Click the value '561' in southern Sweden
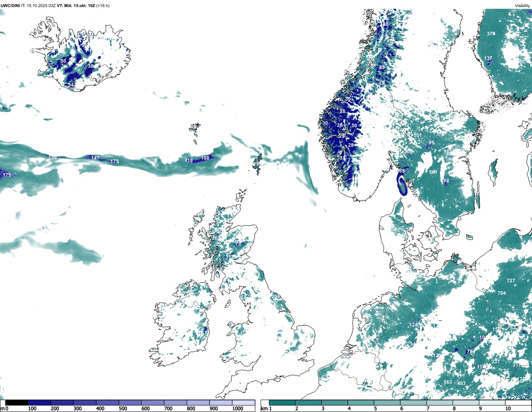This screenshot has height=412, width=532. 433,172
